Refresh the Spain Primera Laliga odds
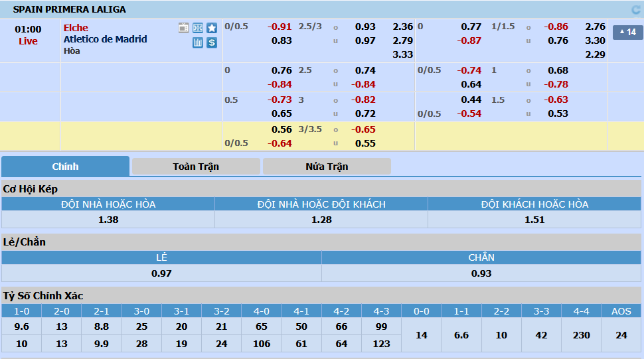The height and width of the screenshot is (359, 644). click(x=635, y=10)
